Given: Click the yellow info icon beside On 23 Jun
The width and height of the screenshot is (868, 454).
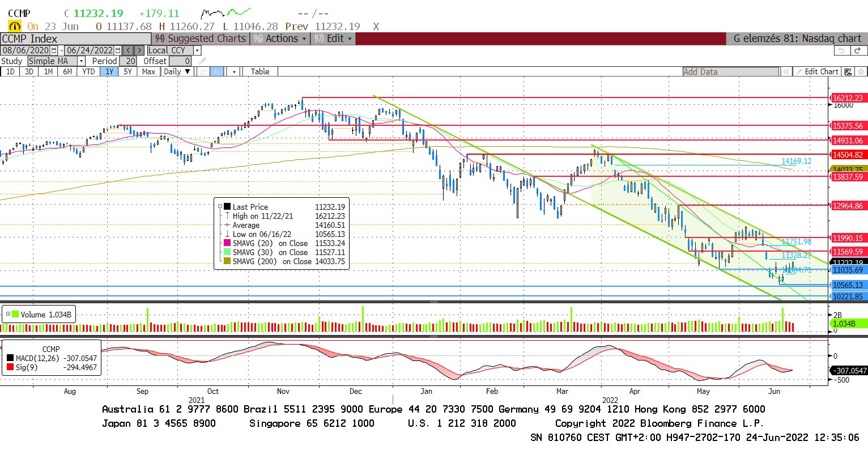Looking at the screenshot, I should [x=14, y=26].
